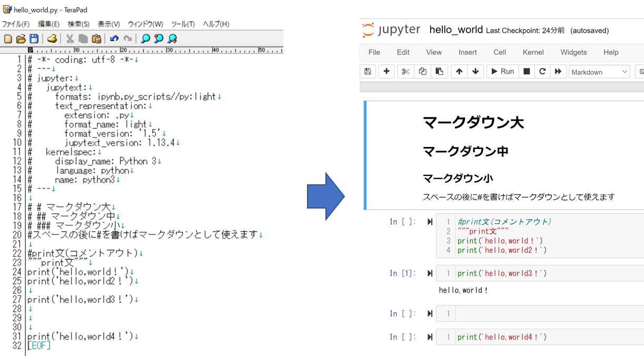Copy the selected cells with the copy icon
644x356 pixels.
pos(422,71)
